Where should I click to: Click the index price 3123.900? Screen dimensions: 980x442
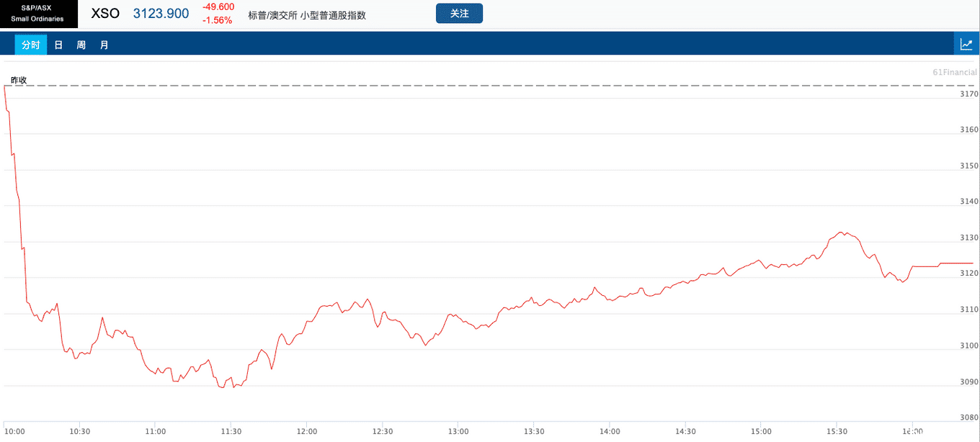[x=161, y=14]
